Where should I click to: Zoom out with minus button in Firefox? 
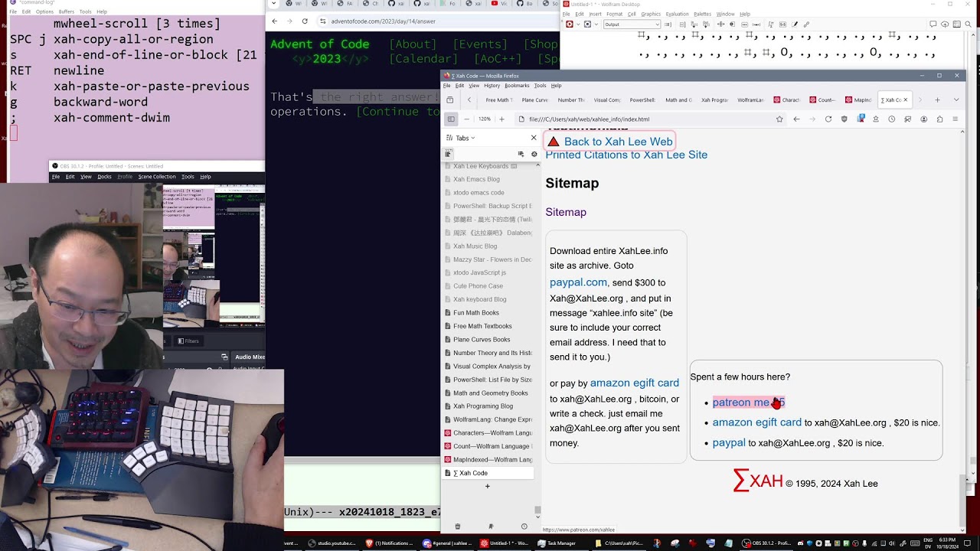pos(466,119)
